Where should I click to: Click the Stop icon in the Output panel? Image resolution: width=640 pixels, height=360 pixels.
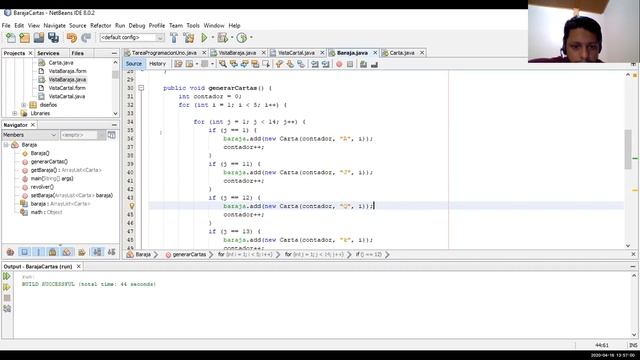point(7,298)
